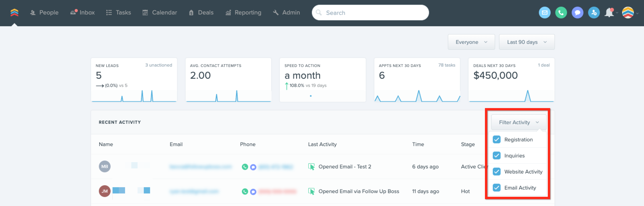This screenshot has height=206, width=644.
Task: Toggle the Inquiries checkbox
Action: pyautogui.click(x=496, y=155)
